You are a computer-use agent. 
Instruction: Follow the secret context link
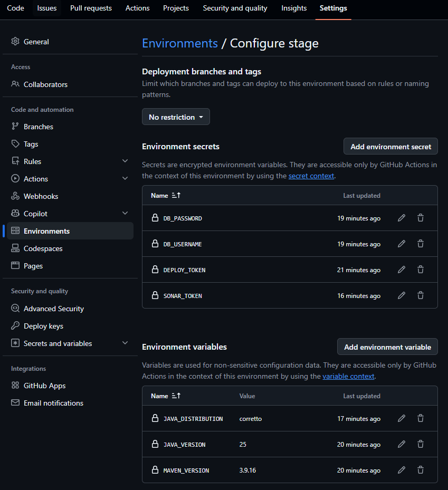[311, 176]
